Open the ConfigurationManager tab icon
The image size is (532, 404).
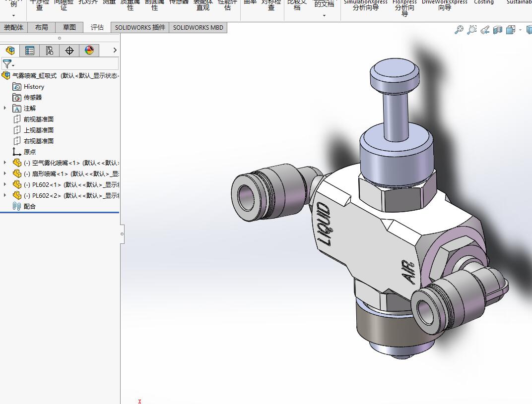50,51
